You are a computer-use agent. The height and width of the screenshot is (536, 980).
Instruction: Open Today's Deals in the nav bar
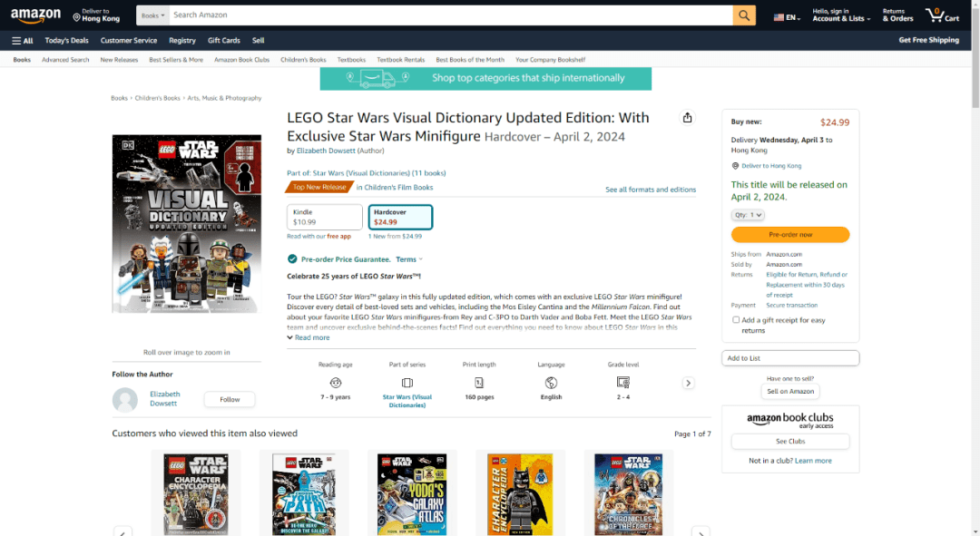click(x=67, y=41)
